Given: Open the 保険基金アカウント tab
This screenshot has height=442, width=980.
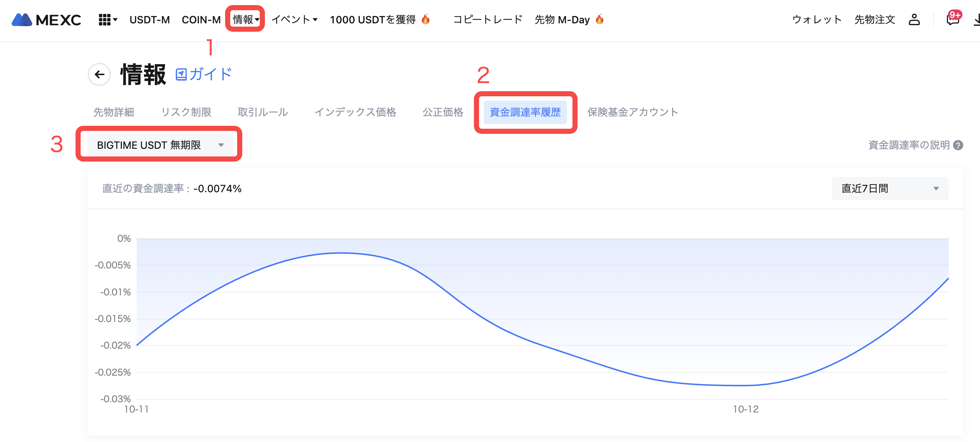Looking at the screenshot, I should (632, 112).
